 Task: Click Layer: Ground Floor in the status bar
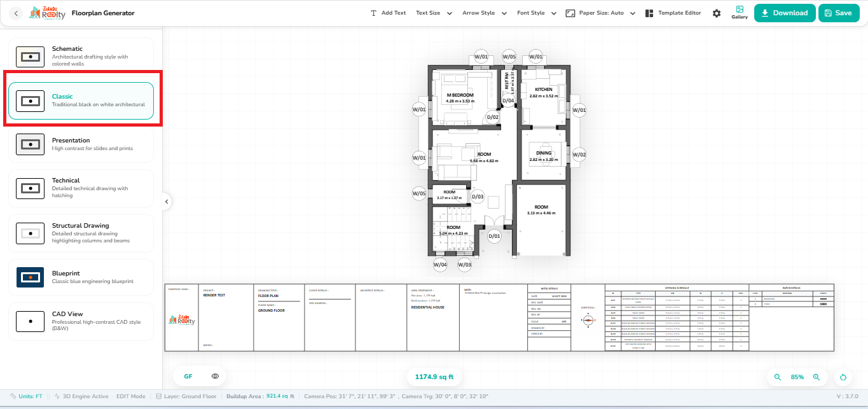pyautogui.click(x=186, y=396)
